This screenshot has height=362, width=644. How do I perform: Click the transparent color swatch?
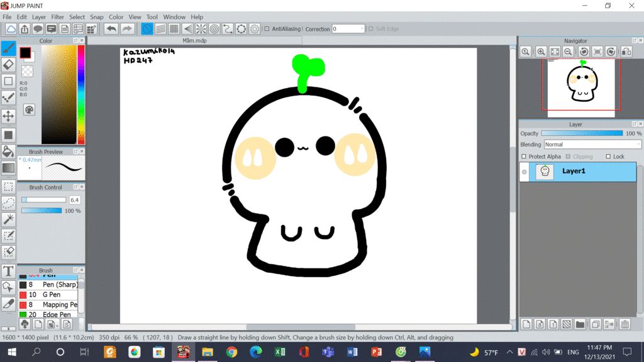coord(27,71)
